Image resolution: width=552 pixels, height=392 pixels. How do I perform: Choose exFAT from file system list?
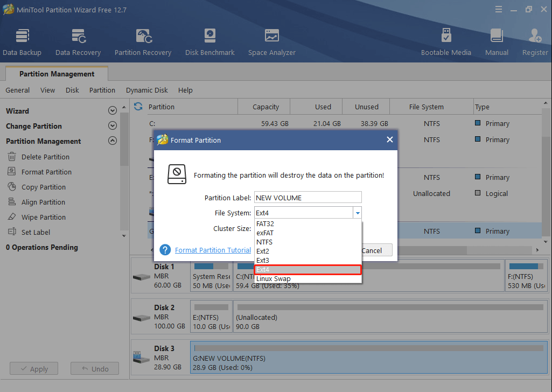pos(308,233)
